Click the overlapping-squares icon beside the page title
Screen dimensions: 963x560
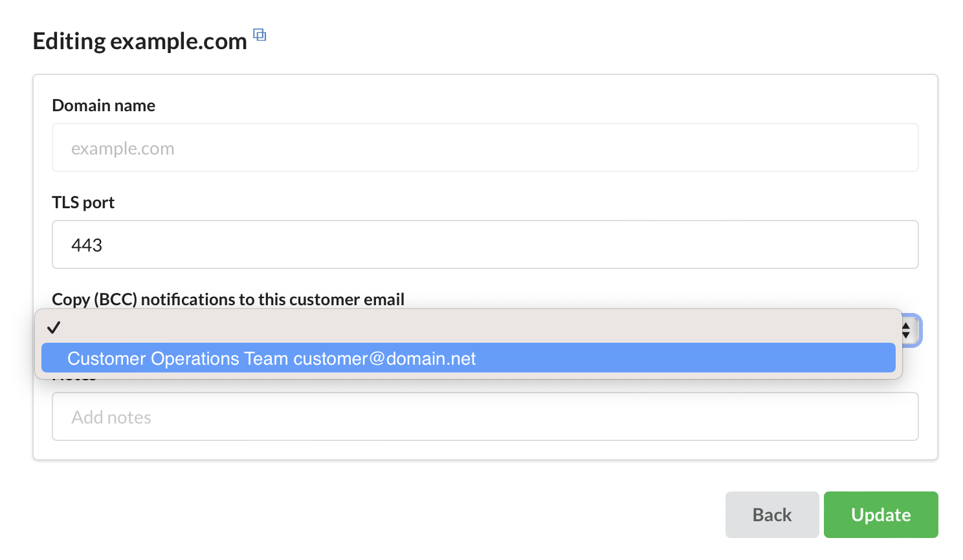coord(260,35)
